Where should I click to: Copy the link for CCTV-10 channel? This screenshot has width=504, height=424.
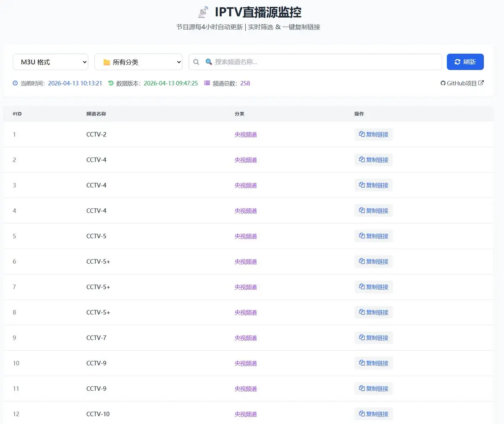tap(373, 414)
